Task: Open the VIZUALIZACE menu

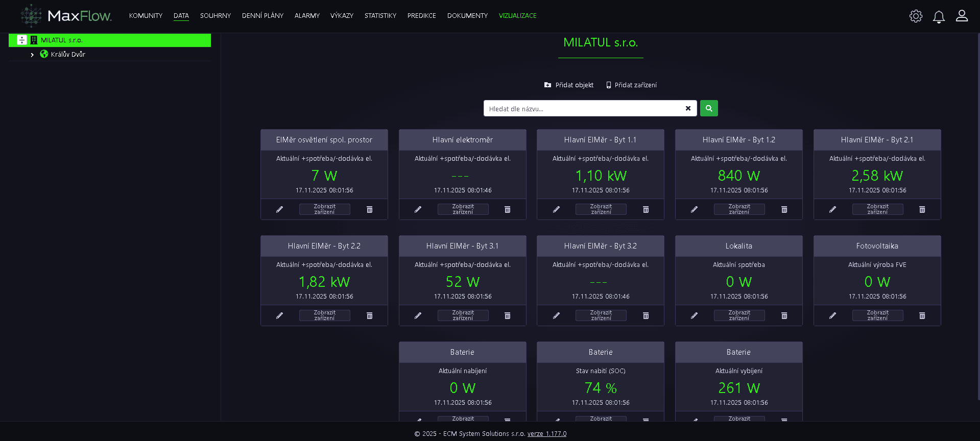Action: 518,16
